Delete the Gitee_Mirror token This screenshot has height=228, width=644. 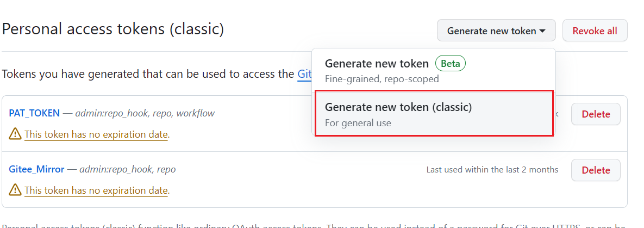(596, 170)
